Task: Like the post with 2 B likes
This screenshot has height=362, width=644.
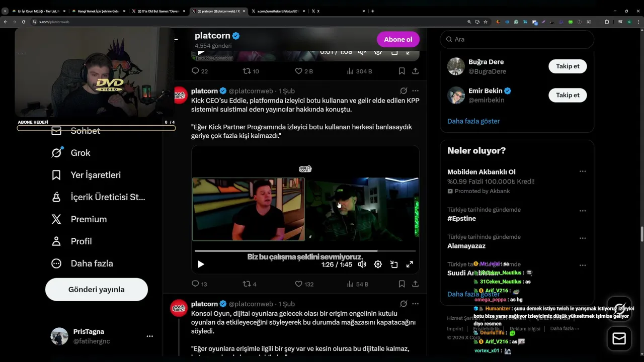Action: [x=303, y=71]
